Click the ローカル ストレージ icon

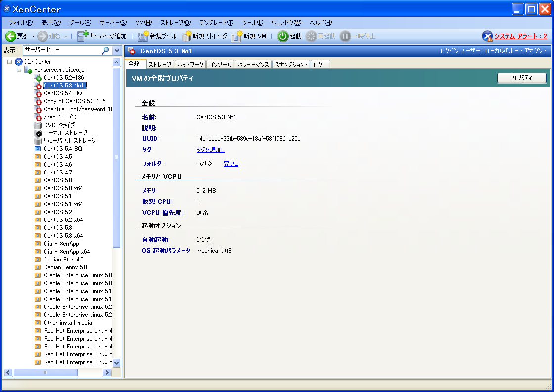tap(38, 133)
